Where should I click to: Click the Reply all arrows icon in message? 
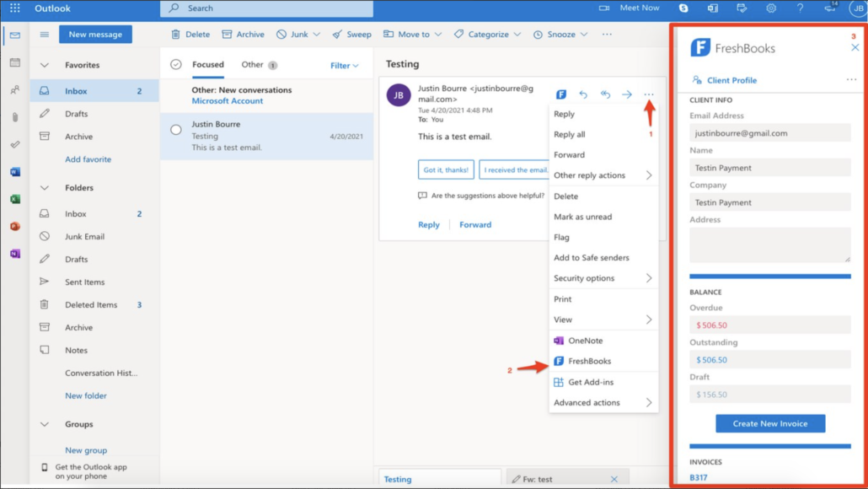pos(605,94)
